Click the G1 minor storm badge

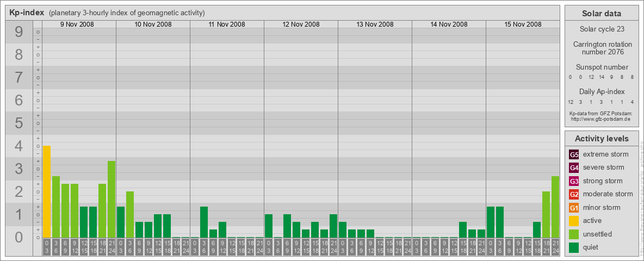point(574,208)
